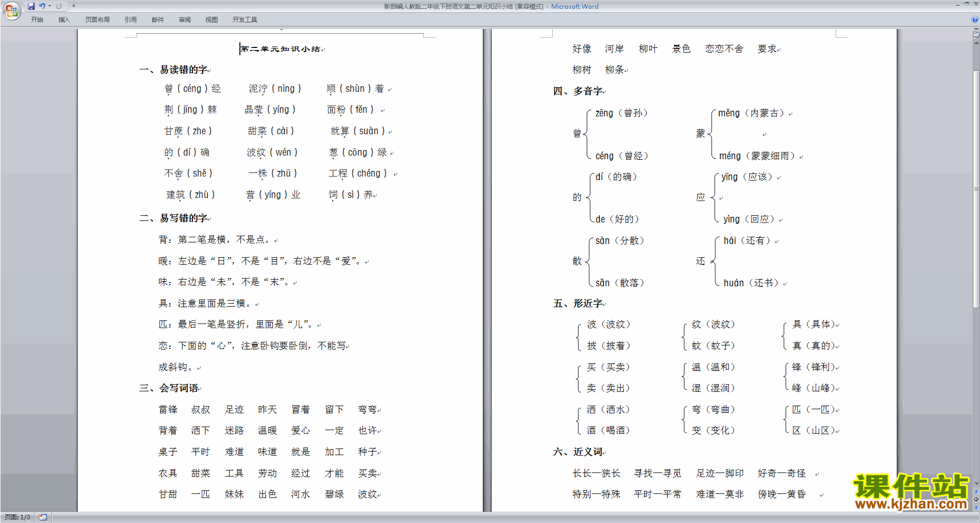
Task: Click the text yìng（回应）
Action: point(749,219)
